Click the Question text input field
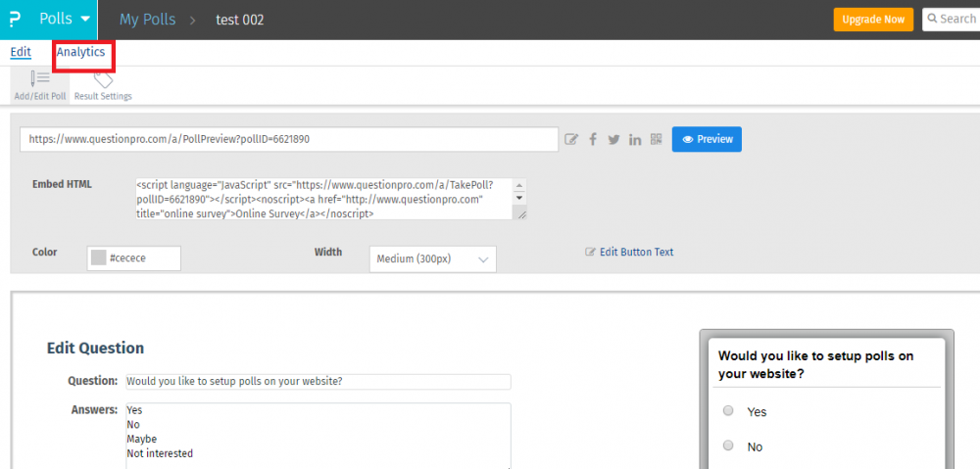Screen dimensions: 980x469 318,382
